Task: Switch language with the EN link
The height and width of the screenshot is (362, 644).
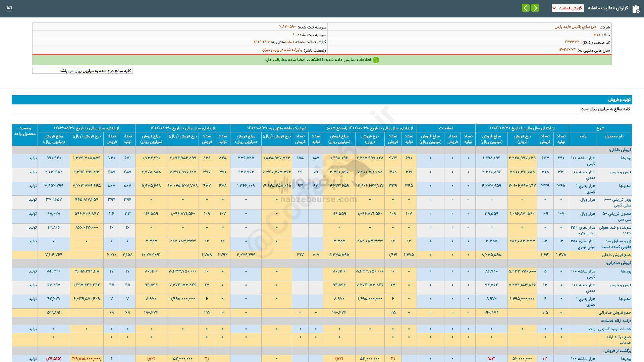Action: tap(9, 7)
